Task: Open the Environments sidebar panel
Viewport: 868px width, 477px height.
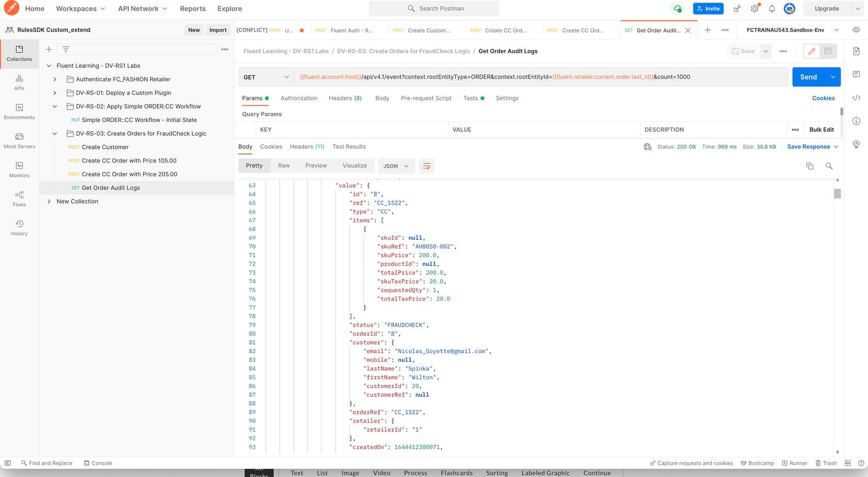Action: [x=19, y=111]
